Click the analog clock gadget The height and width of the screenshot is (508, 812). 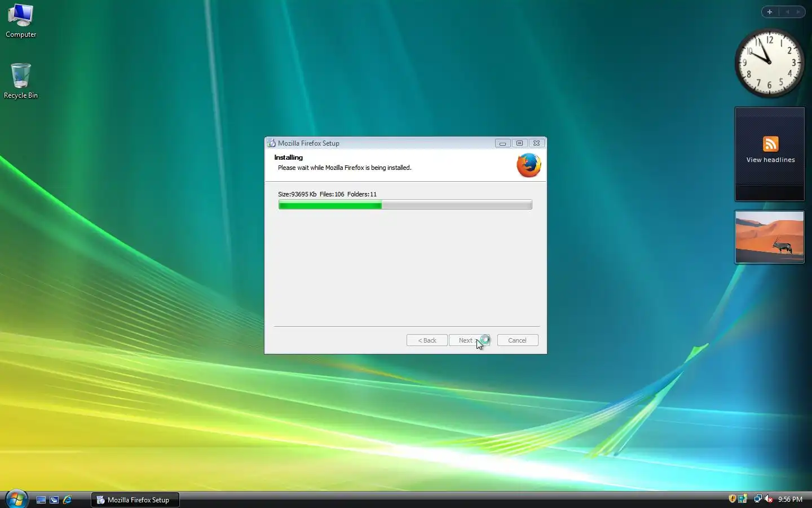(769, 63)
